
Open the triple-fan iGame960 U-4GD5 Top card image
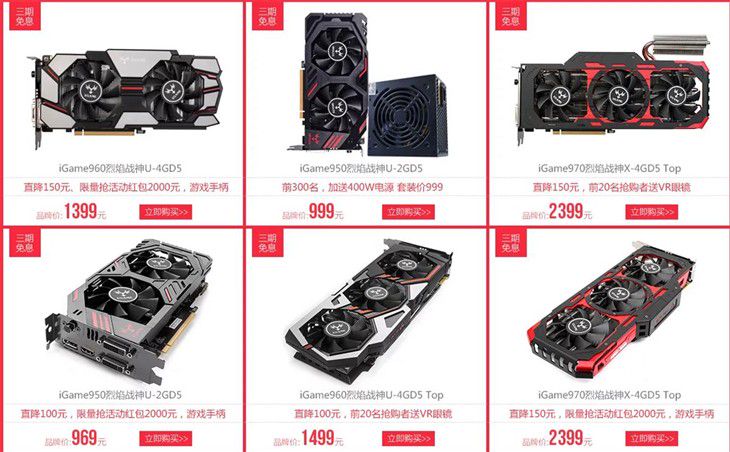tap(368, 310)
